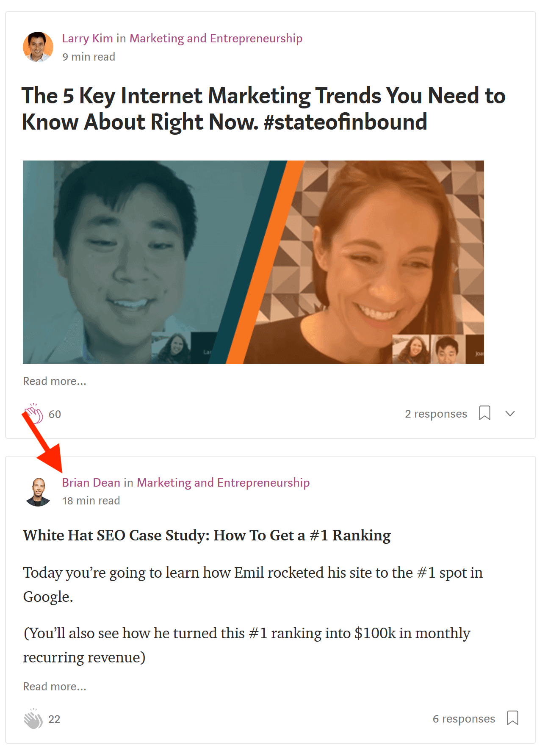Show the 60 claps count
Image resolution: width=548 pixels, height=756 pixels.
point(55,414)
